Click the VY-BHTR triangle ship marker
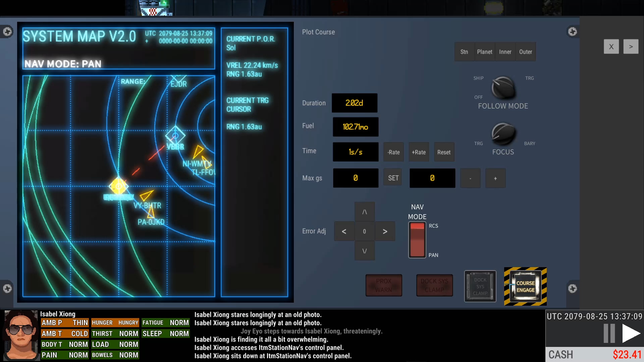This screenshot has width=644, height=362. coord(146,195)
